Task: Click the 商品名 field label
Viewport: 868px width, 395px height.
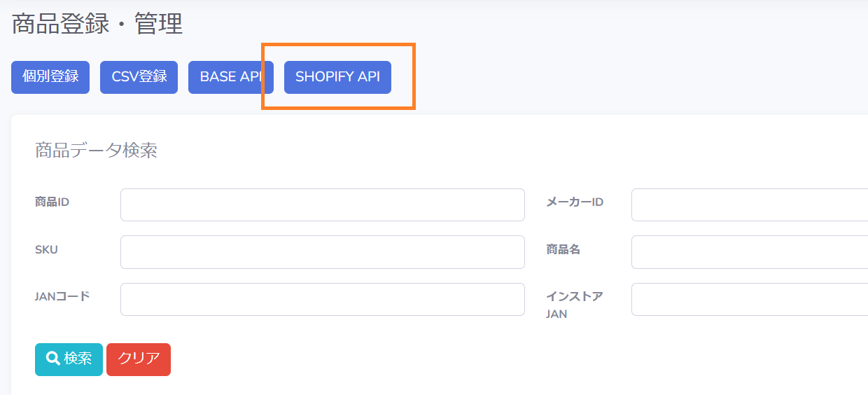Action: pyautogui.click(x=563, y=249)
